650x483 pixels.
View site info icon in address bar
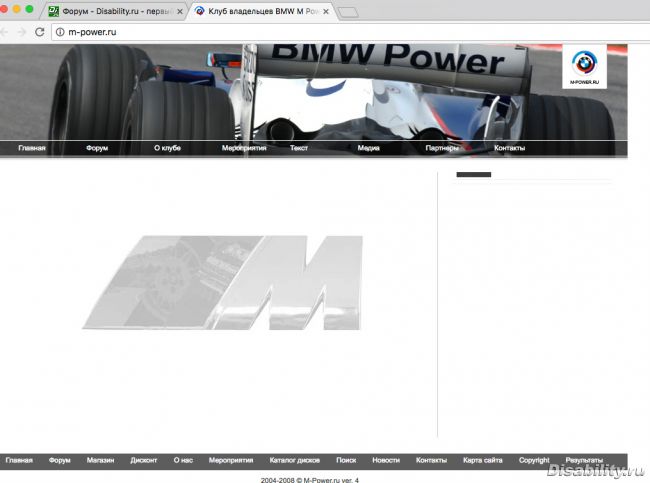[x=60, y=32]
